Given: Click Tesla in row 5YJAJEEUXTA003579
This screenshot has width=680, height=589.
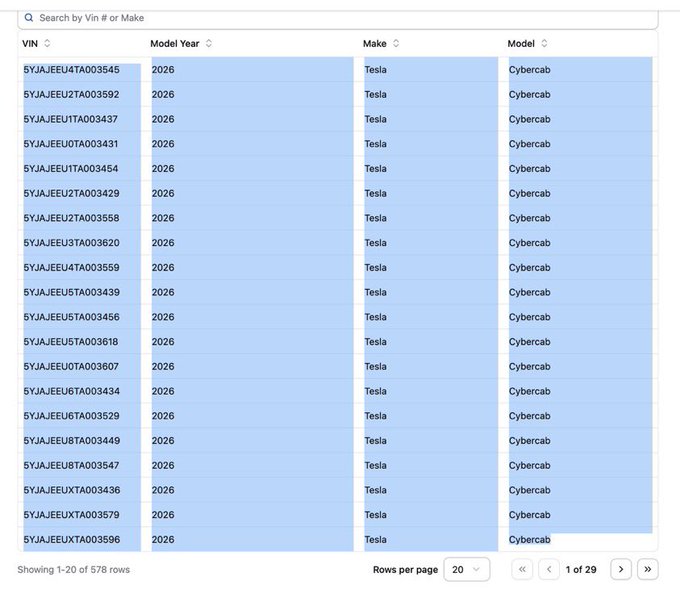Looking at the screenshot, I should (376, 515).
